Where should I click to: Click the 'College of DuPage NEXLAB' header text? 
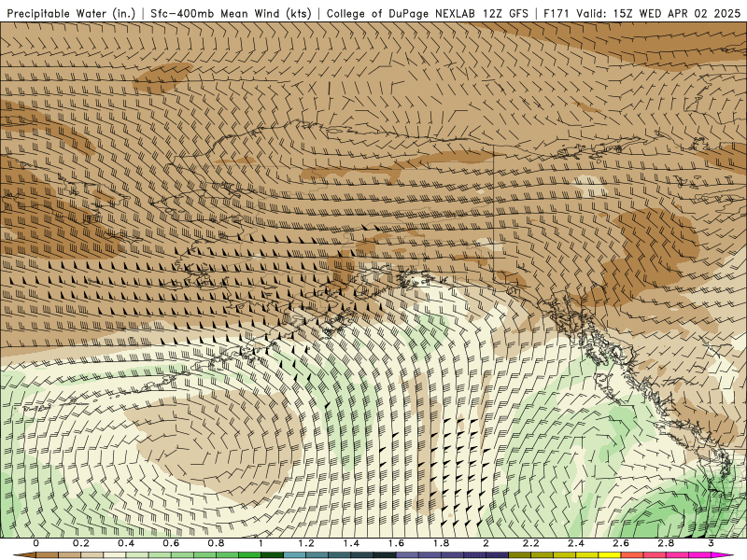(402, 14)
